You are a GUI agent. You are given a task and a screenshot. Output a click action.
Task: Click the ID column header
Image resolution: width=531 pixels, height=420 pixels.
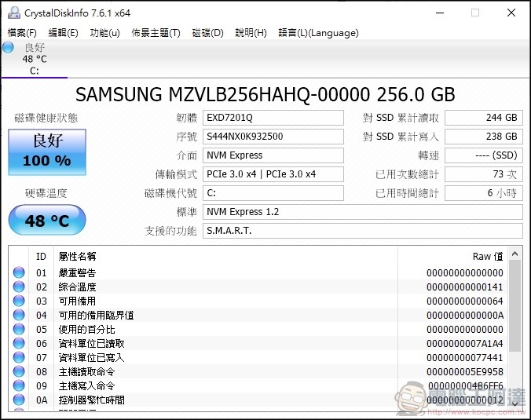pos(41,257)
